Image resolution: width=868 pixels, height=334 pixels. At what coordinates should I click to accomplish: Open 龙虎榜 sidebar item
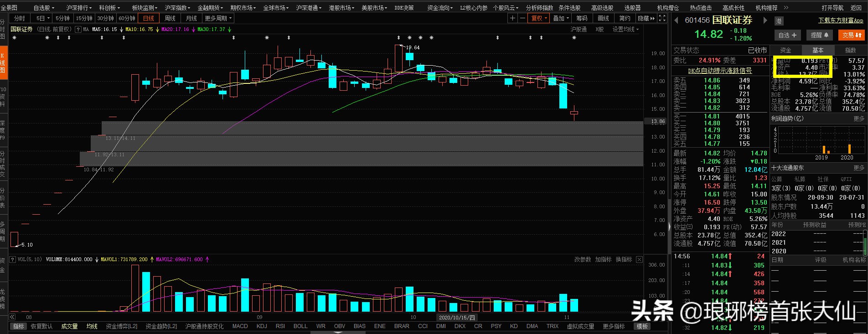[x=3, y=298]
